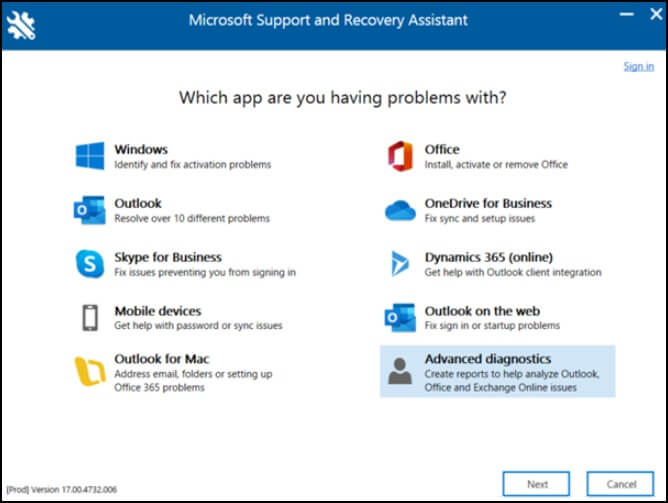The width and height of the screenshot is (668, 503).
Task: Choose Dynamics 365 (online) heading
Action: [489, 257]
